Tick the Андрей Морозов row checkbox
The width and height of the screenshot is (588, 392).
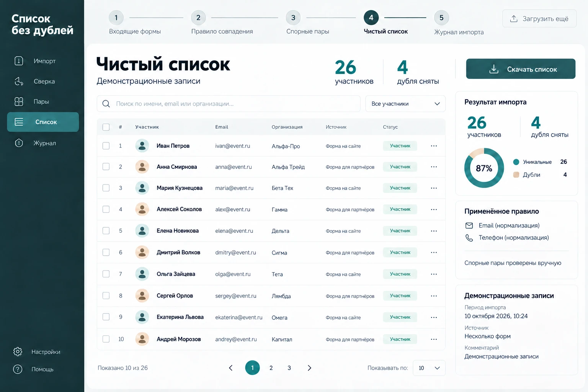pos(106,339)
